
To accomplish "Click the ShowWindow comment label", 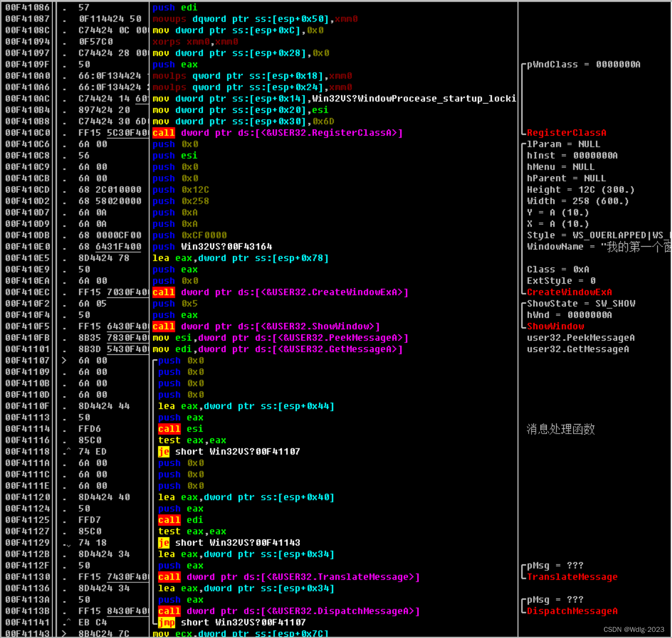I will [556, 326].
